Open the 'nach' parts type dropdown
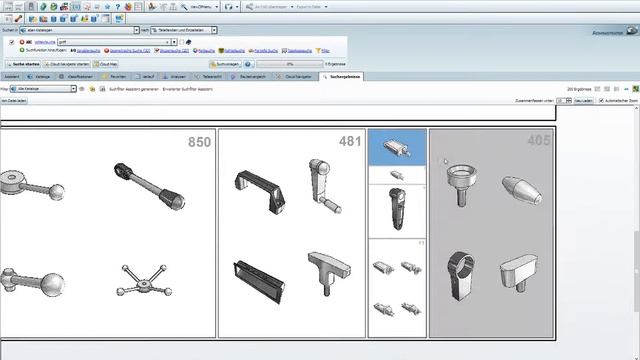The width and height of the screenshot is (640, 360). point(214,30)
